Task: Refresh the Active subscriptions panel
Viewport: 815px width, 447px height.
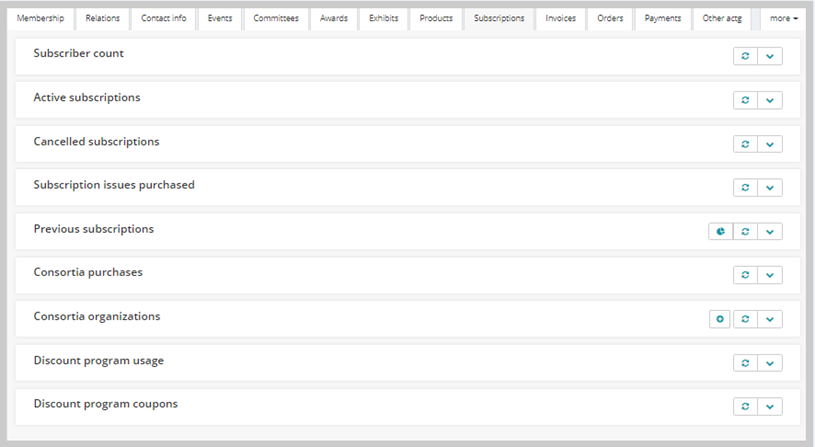Action: point(745,100)
